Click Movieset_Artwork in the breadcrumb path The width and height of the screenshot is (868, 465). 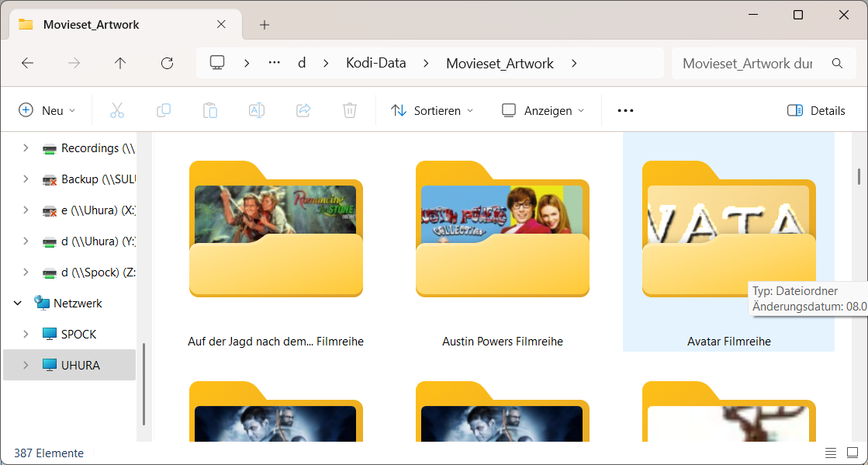(x=500, y=63)
